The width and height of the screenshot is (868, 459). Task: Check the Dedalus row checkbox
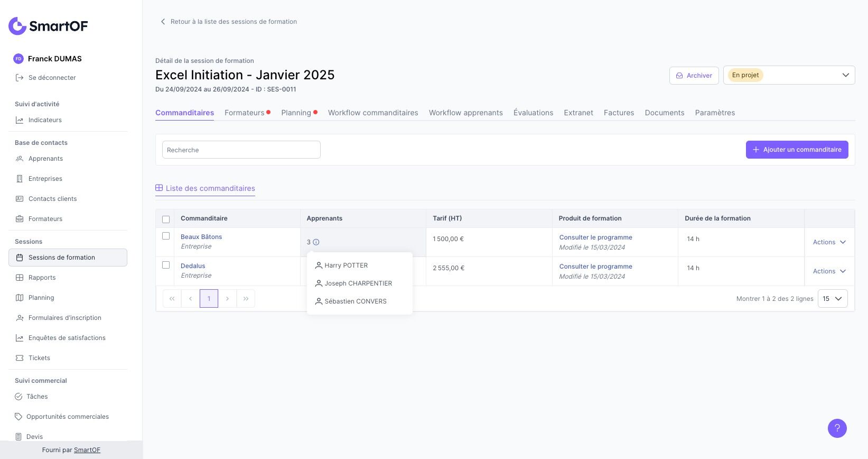166,265
